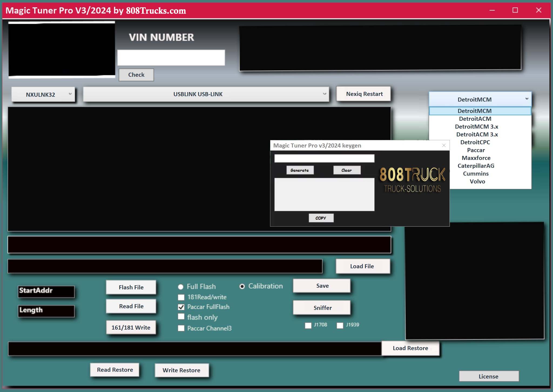Click the Sniffer button
Viewport: 553px width, 392px height.
click(x=322, y=308)
